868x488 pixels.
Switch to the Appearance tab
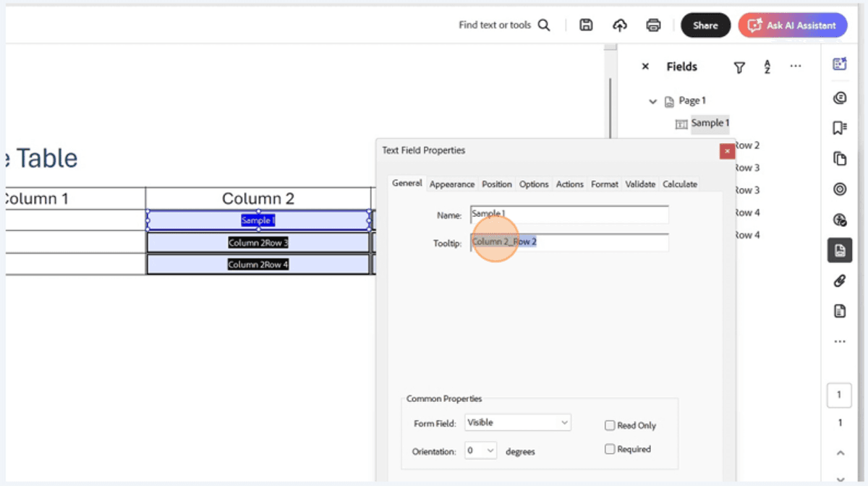pyautogui.click(x=452, y=184)
